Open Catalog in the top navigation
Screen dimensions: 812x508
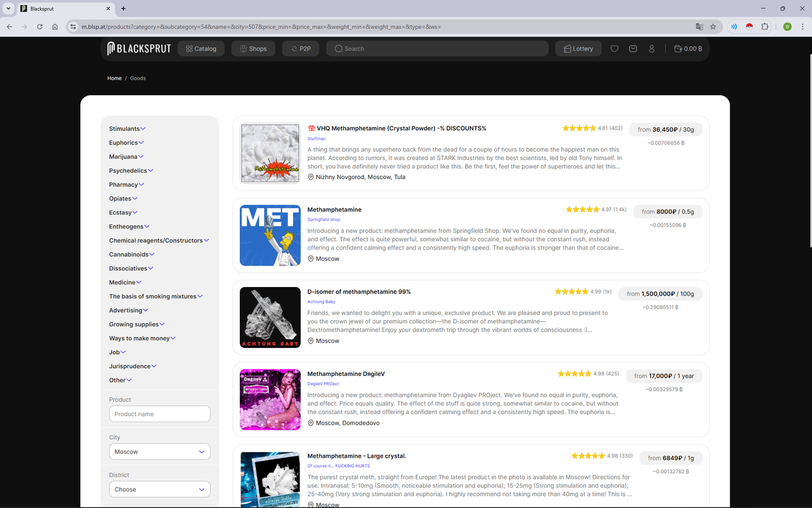[201, 48]
